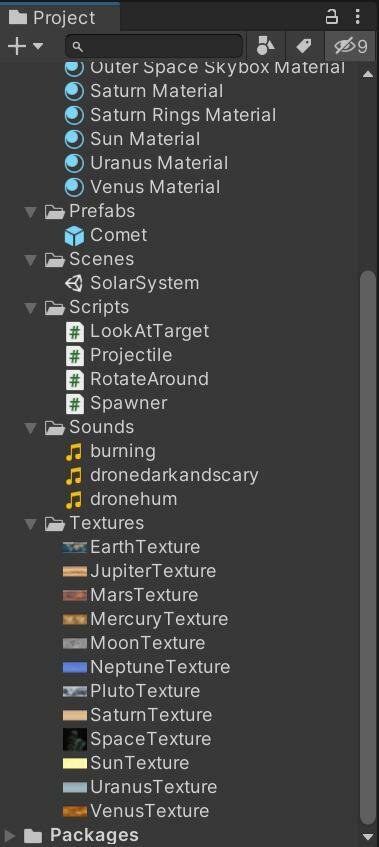Select the NeptuneTexture blue thumbnail
The height and width of the screenshot is (847, 379).
[75, 668]
